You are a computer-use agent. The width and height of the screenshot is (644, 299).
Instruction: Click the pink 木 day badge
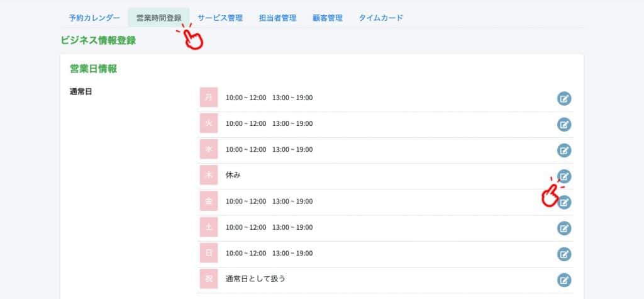point(209,175)
